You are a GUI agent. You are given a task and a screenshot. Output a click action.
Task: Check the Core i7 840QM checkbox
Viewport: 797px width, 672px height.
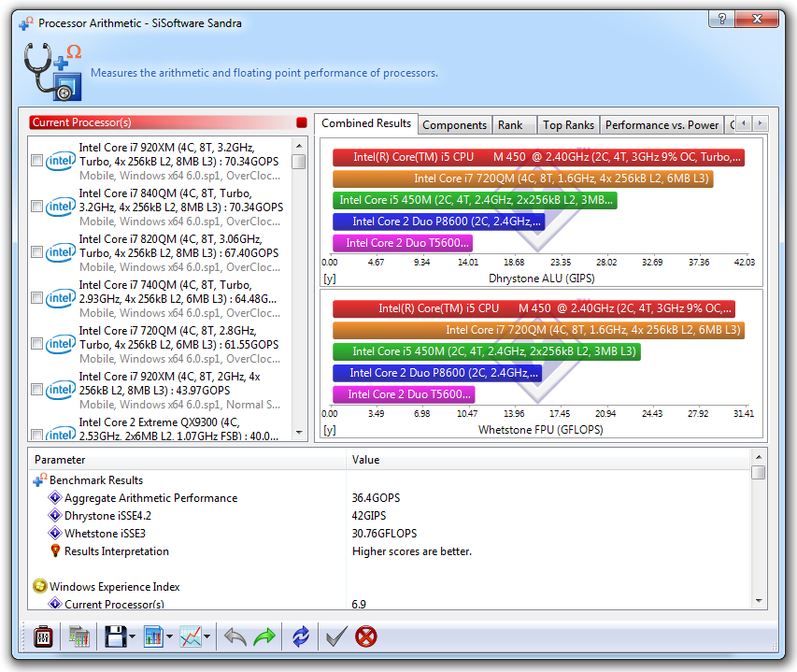[x=36, y=207]
